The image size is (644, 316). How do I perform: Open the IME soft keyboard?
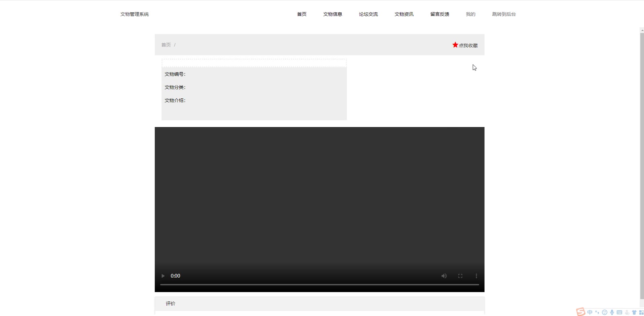click(619, 312)
